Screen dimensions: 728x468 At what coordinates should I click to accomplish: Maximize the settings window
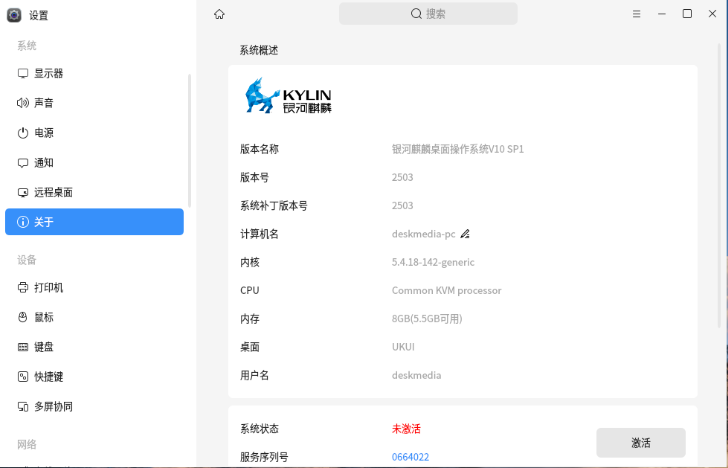click(687, 13)
